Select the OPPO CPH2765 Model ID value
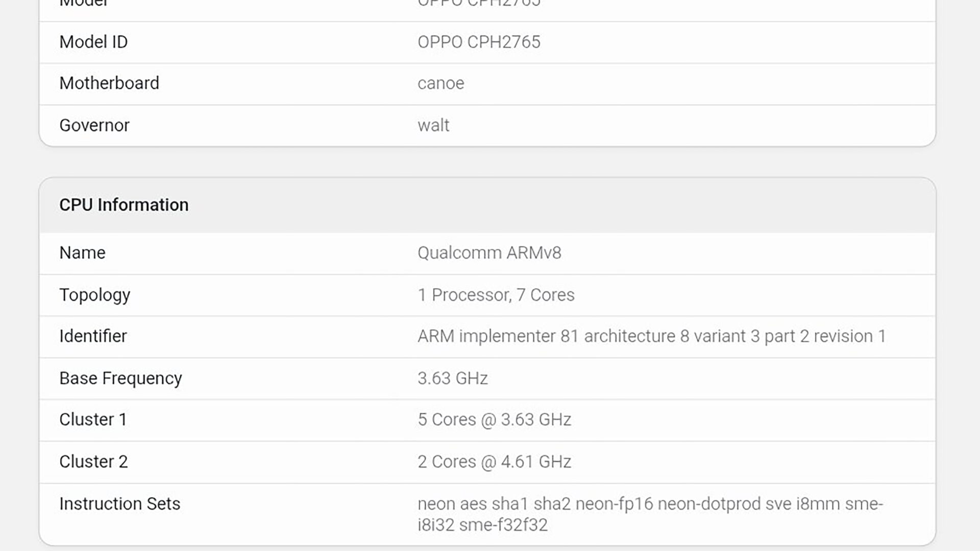Viewport: 980px width, 551px height. (x=478, y=42)
